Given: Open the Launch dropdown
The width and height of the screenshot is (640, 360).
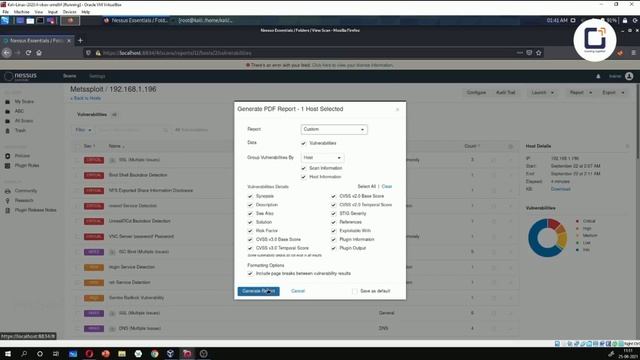Looking at the screenshot, I should point(542,93).
